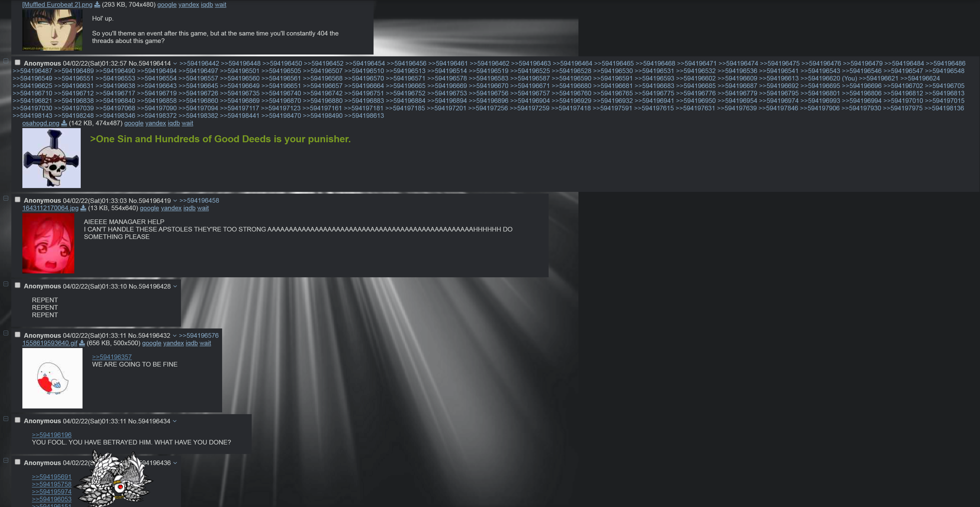Hide post No.594196419 with the minus button
This screenshot has height=507, width=980.
pyautogui.click(x=6, y=198)
